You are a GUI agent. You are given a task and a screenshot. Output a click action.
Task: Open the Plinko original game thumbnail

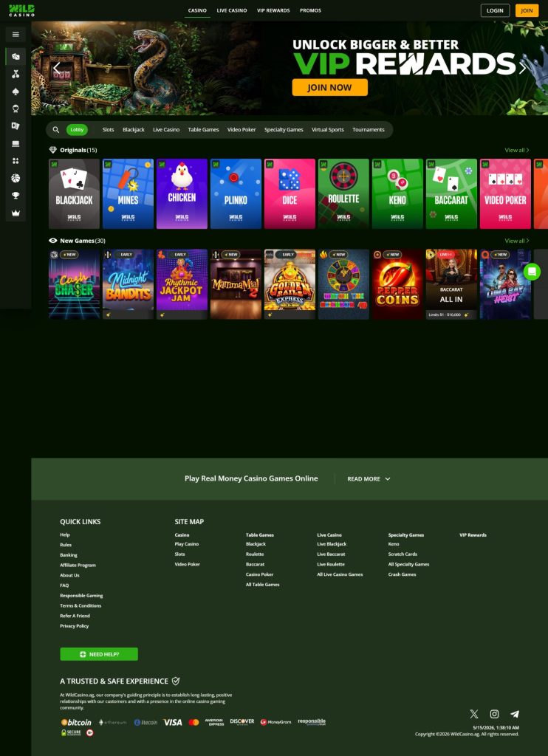coord(236,193)
